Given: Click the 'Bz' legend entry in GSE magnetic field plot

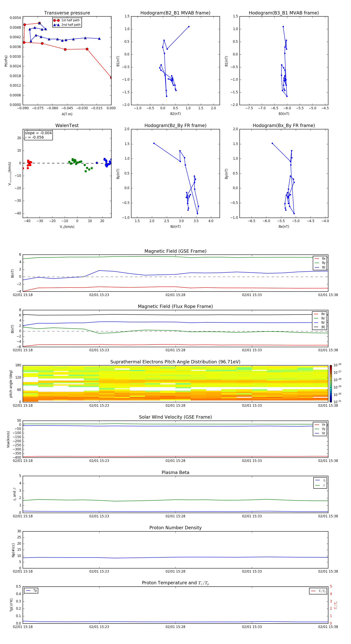Looking at the screenshot, I should point(320,267).
